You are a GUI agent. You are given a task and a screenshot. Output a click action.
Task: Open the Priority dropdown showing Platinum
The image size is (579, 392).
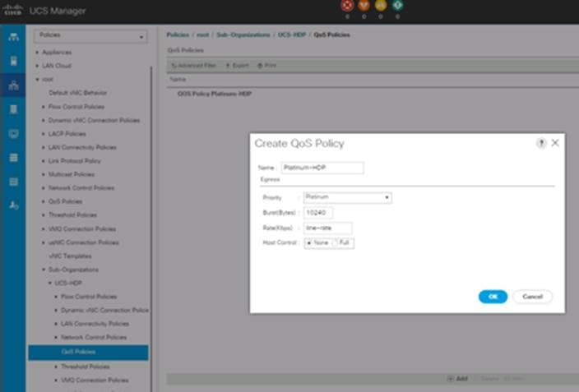click(347, 197)
